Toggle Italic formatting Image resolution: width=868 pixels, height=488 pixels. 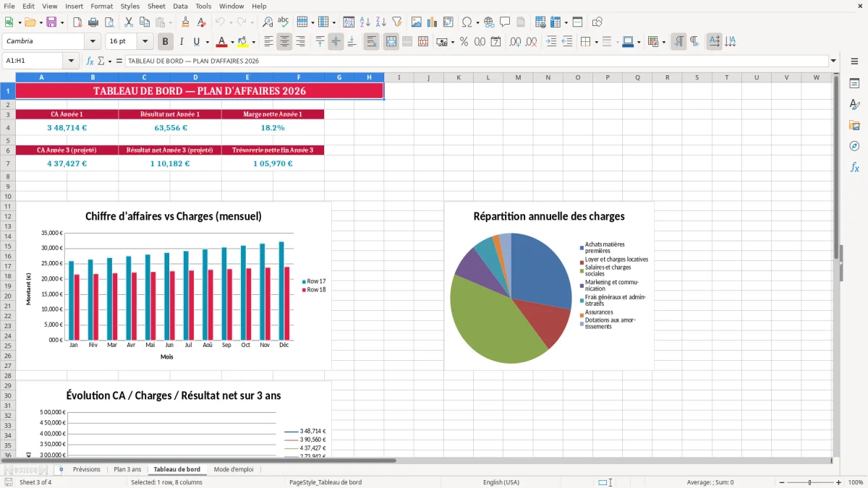point(182,42)
